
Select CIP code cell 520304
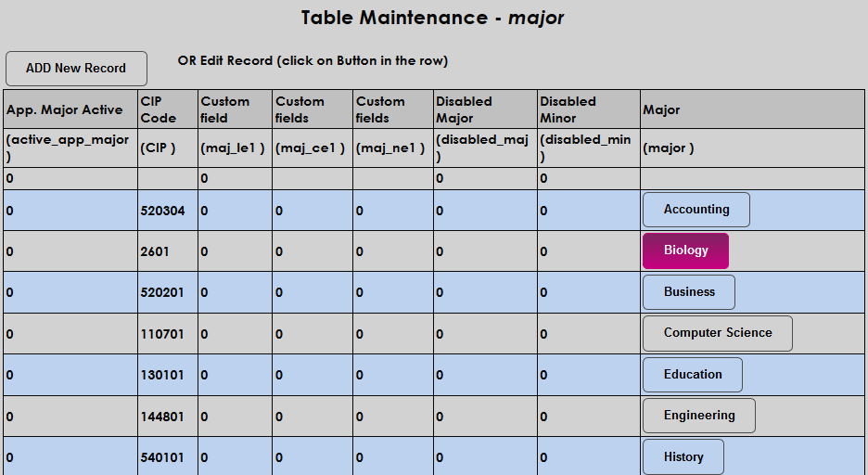tap(162, 211)
